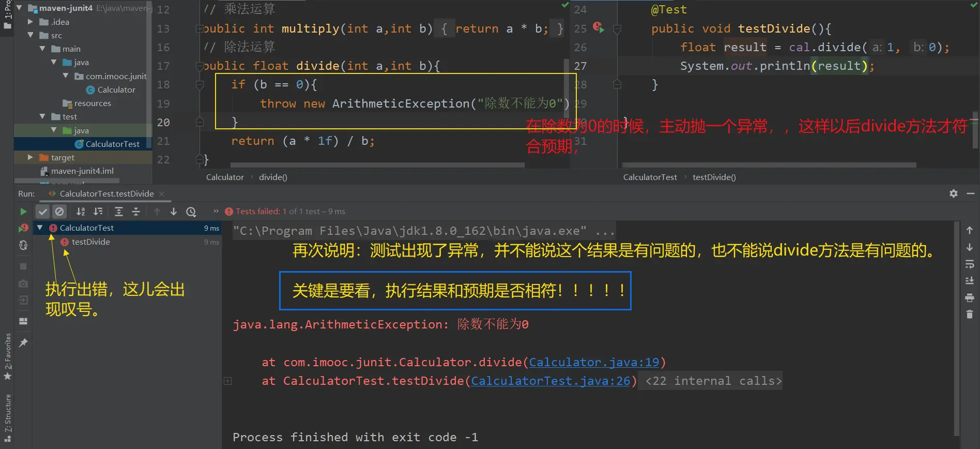Expand folded stack trace plus icon in console gutter
Image resolution: width=980 pixels, height=449 pixels.
[227, 381]
